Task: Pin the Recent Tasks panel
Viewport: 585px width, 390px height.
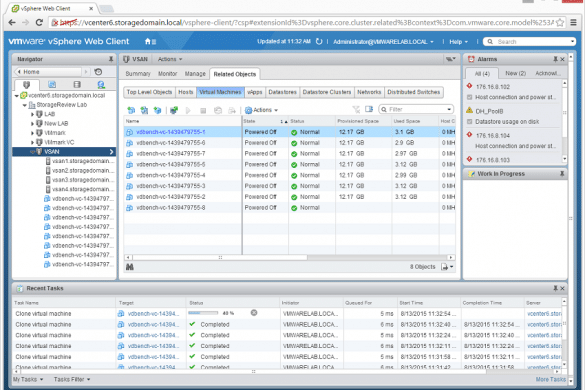Action: point(555,288)
